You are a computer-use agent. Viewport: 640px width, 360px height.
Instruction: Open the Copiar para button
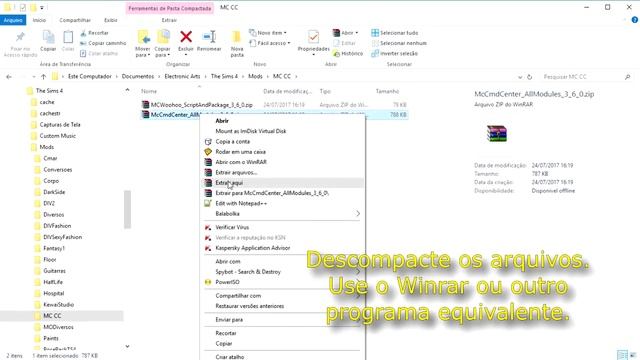pos(162,44)
